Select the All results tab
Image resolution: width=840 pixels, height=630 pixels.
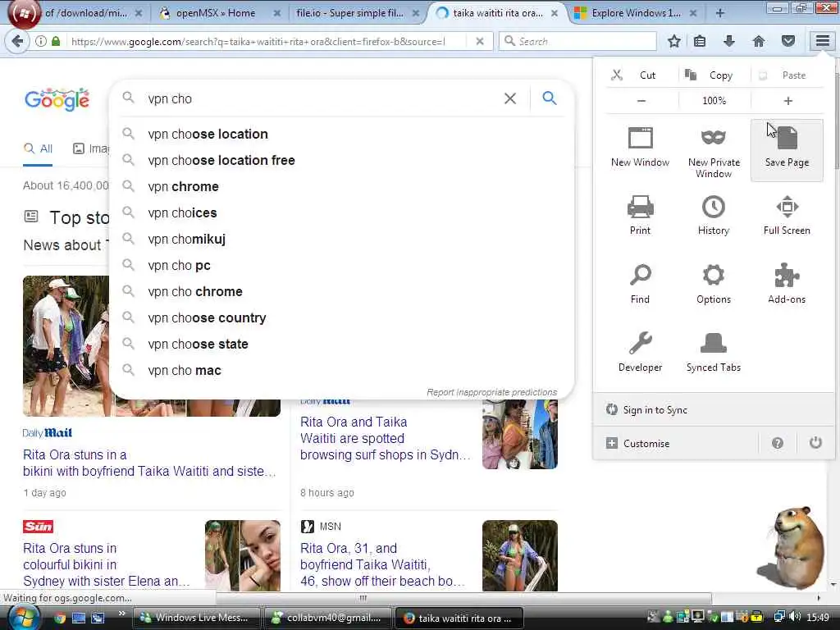pyautogui.click(x=38, y=148)
